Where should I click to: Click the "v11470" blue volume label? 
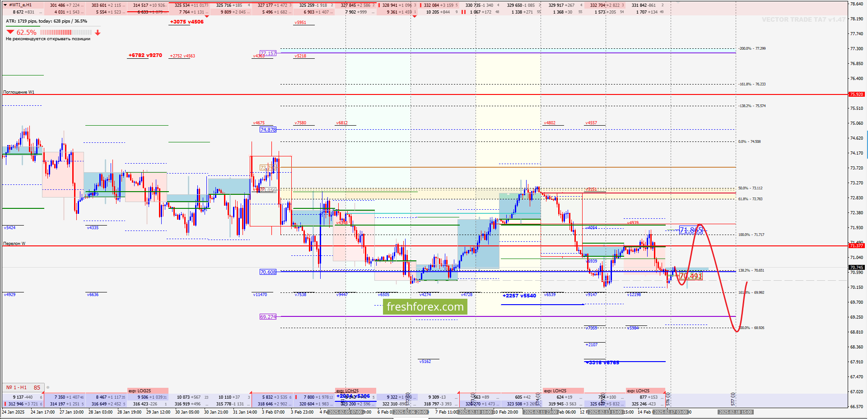coord(260,295)
